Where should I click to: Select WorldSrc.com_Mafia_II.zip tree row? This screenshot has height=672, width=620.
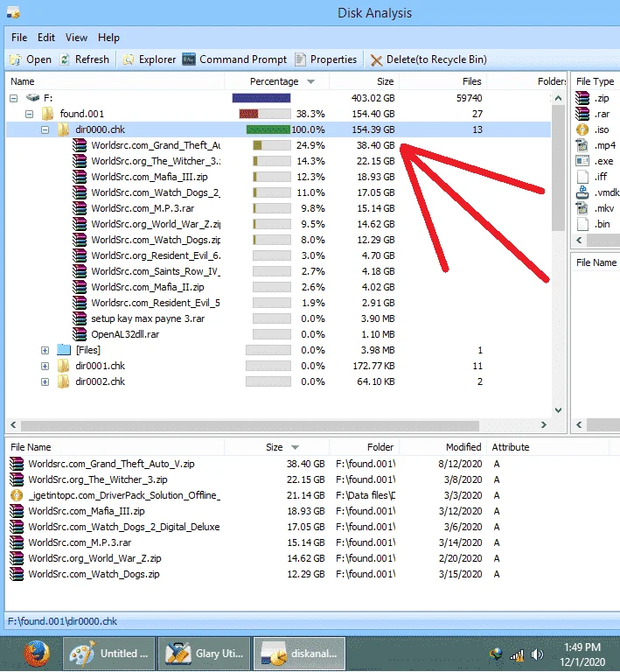tap(148, 287)
